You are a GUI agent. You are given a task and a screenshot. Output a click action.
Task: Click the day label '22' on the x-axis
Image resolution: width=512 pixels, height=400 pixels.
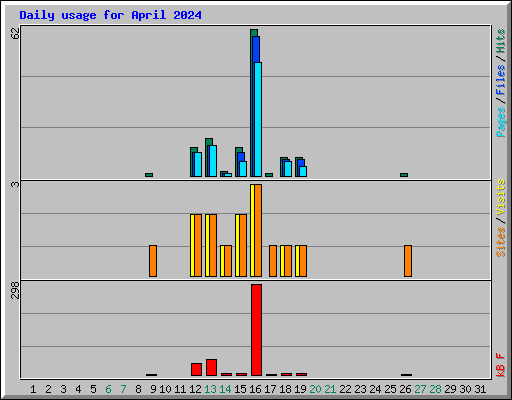tap(345, 389)
